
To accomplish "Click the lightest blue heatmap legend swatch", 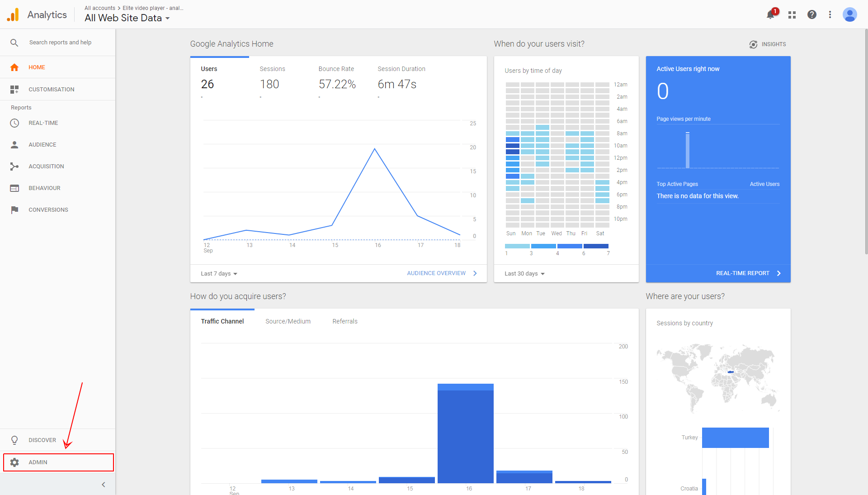I will tap(517, 246).
